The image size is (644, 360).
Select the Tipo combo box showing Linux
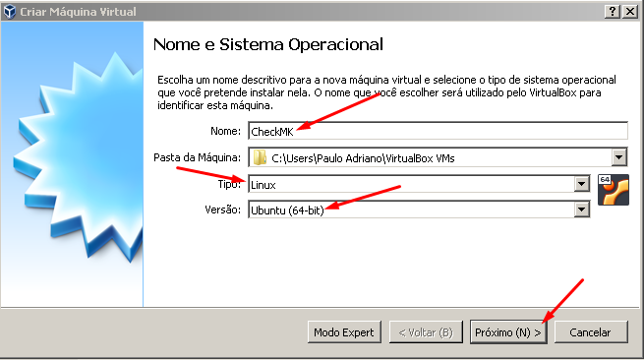tap(419, 184)
